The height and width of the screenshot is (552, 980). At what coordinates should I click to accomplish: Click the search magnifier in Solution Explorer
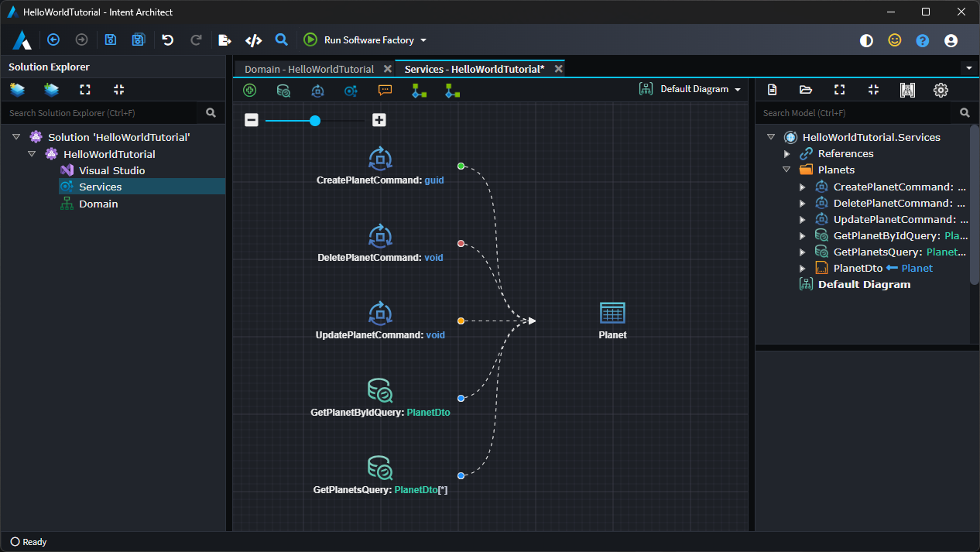[211, 113]
